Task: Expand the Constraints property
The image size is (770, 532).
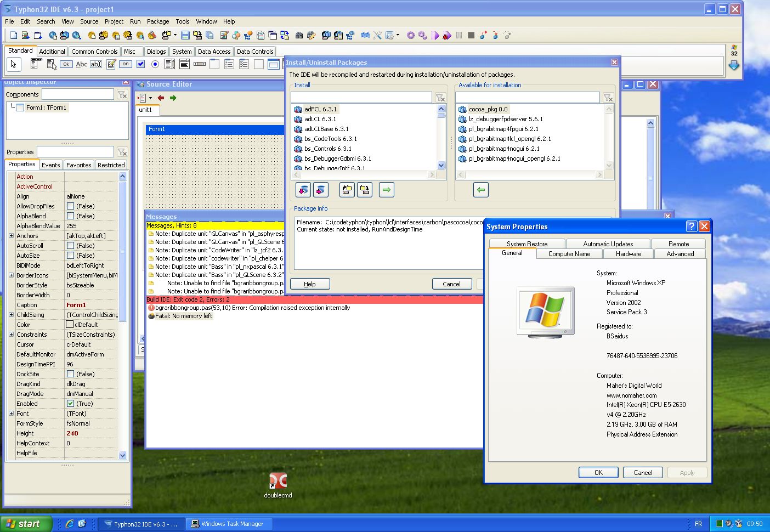Action: click(11, 335)
